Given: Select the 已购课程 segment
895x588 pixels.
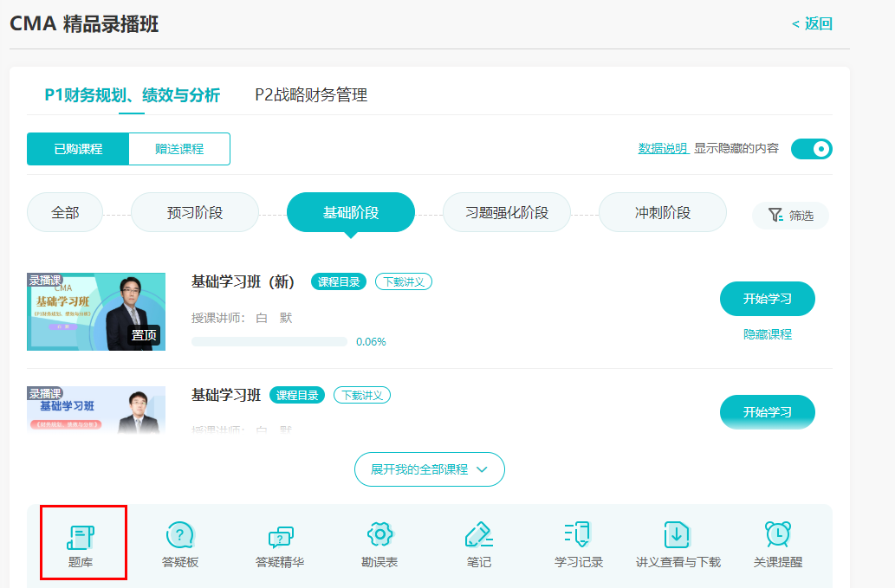Looking at the screenshot, I should 78,149.
